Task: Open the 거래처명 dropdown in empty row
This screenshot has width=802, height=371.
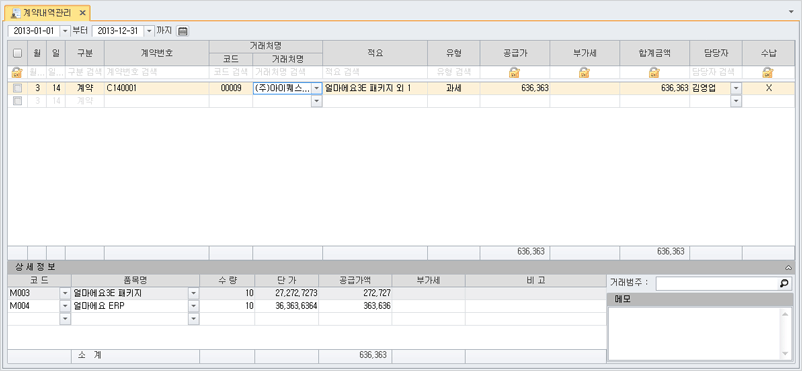Action: [317, 101]
